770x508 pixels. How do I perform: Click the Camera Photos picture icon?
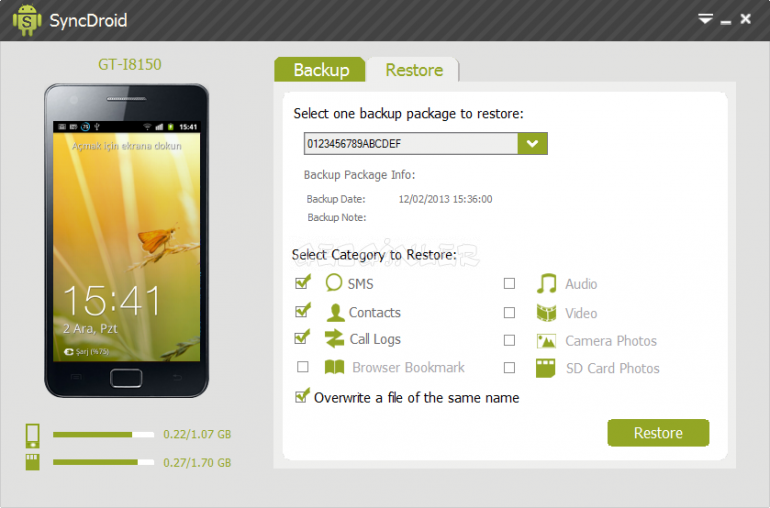pyautogui.click(x=546, y=341)
